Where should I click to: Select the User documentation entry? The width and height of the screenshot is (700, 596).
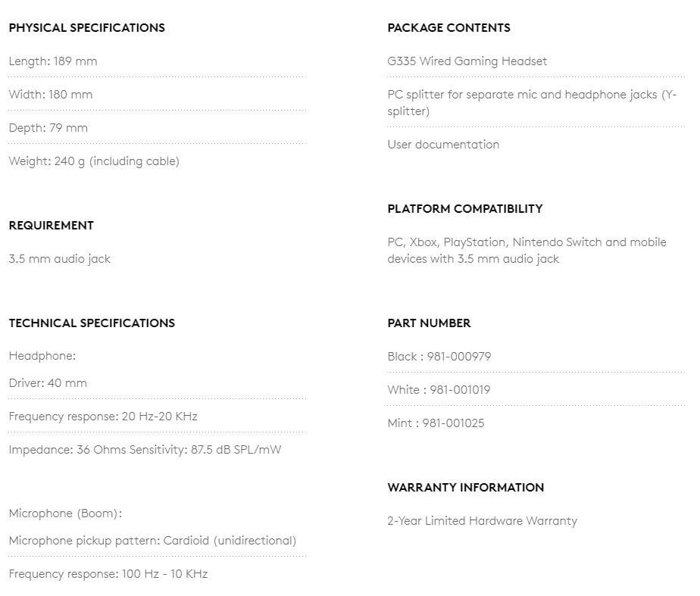tap(443, 145)
